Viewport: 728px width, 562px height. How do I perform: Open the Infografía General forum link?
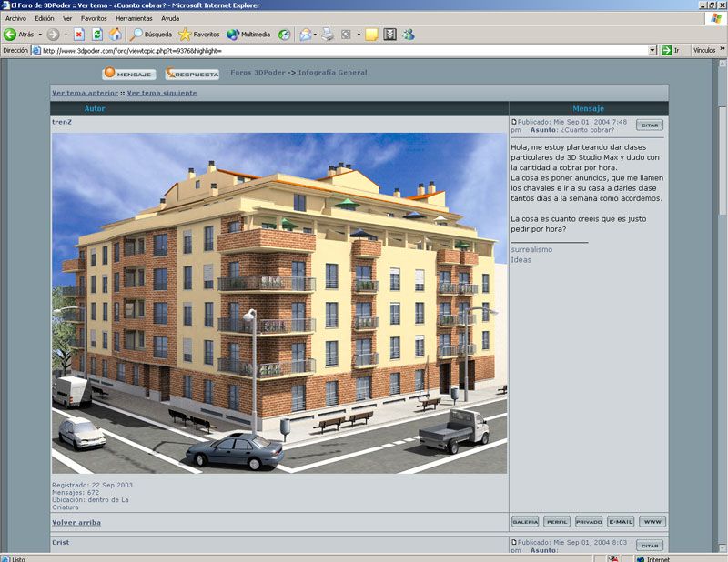click(332, 73)
